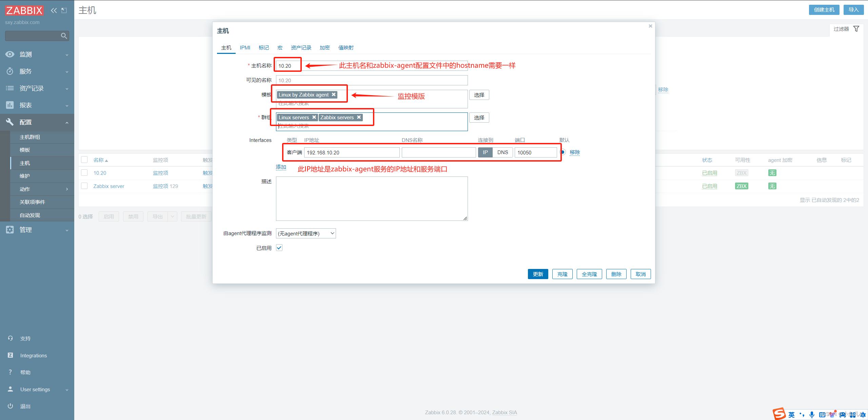Click the microphone icon in input toolbar
868x420 pixels.
click(811, 415)
